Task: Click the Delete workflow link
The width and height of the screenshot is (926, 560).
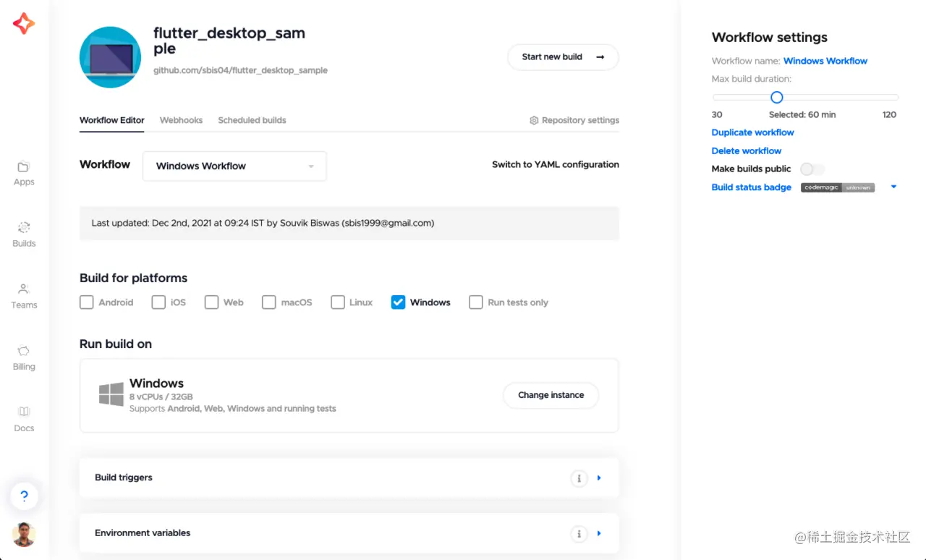Action: [x=747, y=151]
